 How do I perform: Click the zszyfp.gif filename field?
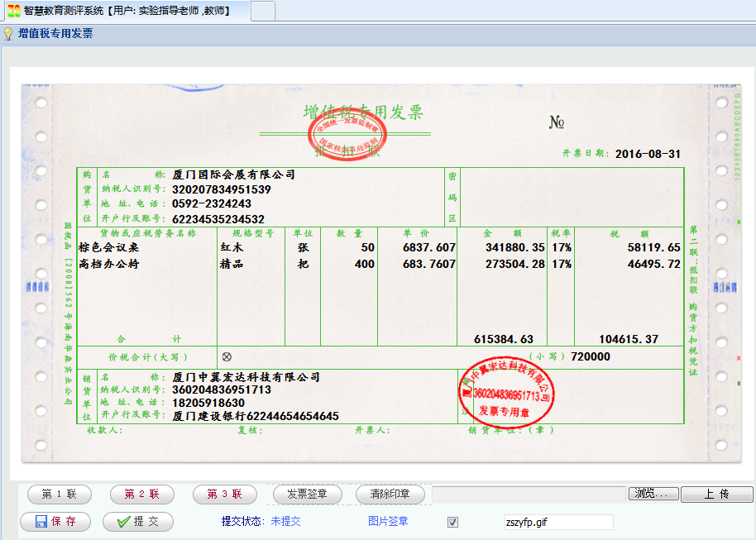pyautogui.click(x=559, y=522)
